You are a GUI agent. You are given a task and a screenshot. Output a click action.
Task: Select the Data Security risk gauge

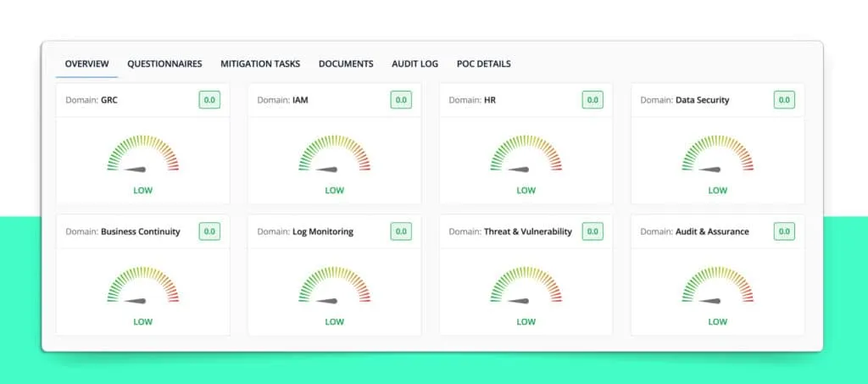point(717,153)
